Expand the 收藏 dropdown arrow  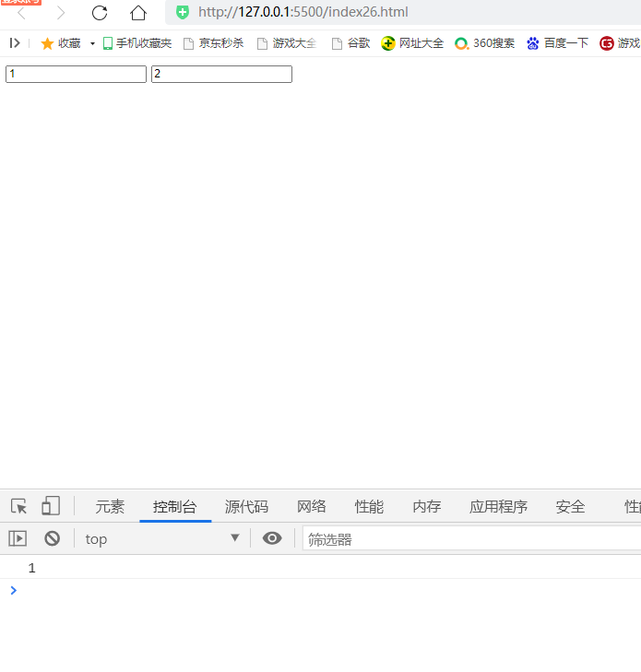click(x=92, y=43)
